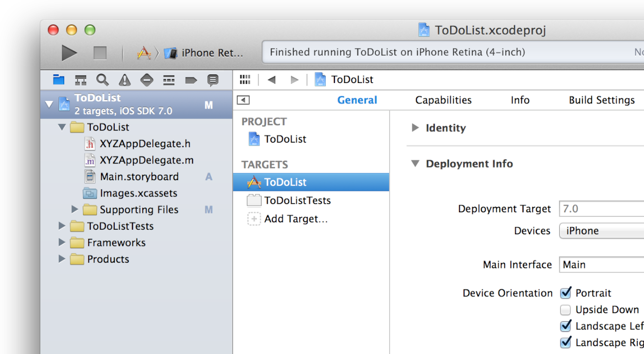Image resolution: width=644 pixels, height=354 pixels.
Task: Toggle Landscape Left orientation
Action: [x=565, y=326]
